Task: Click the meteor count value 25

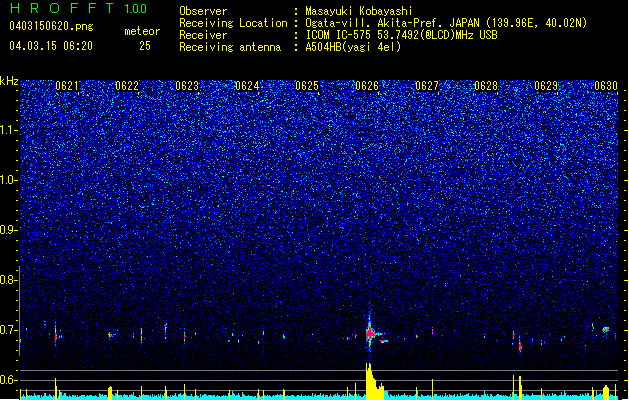Action: pos(145,46)
